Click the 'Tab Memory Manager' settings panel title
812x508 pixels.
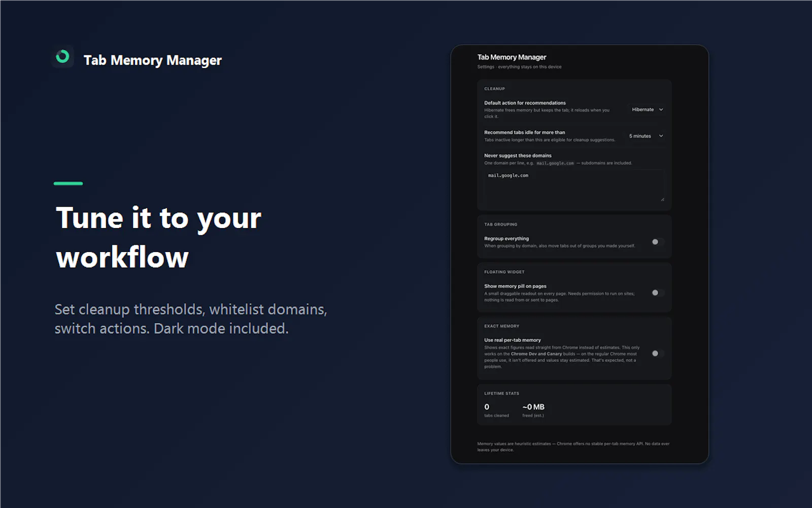512,57
